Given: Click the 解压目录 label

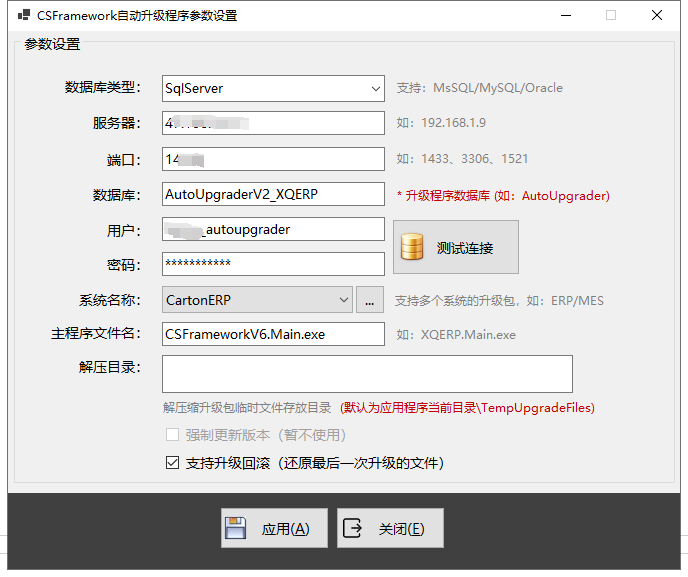Looking at the screenshot, I should click(110, 367).
